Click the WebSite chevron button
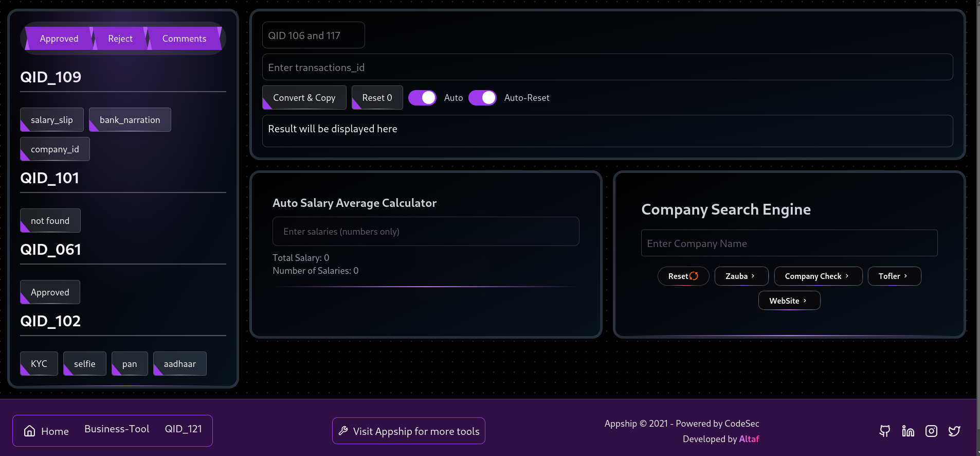 pyautogui.click(x=789, y=301)
